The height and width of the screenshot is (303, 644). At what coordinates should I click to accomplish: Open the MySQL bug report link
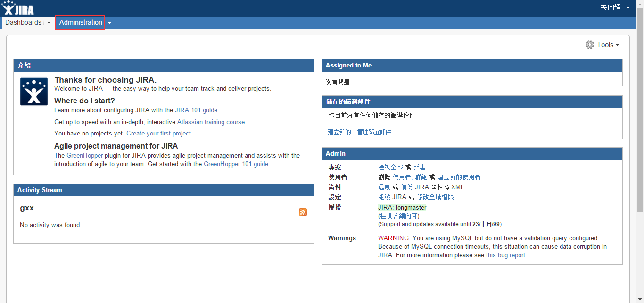pos(505,255)
